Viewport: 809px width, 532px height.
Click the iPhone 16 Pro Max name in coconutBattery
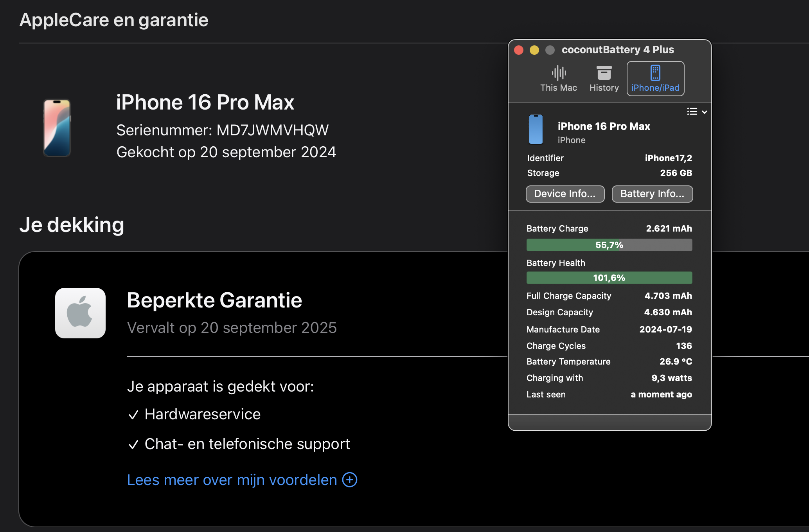pos(604,126)
